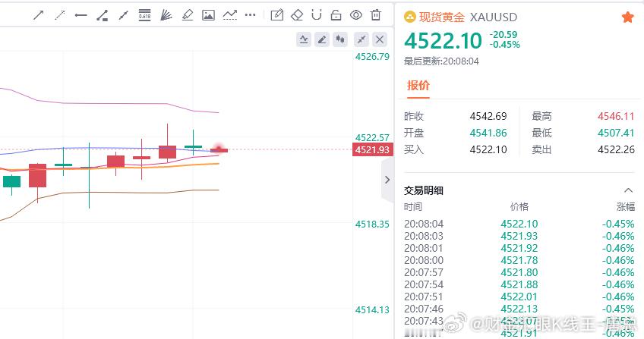Choose the highlighter marker tool
The width and height of the screenshot is (644, 339).
(188, 16)
